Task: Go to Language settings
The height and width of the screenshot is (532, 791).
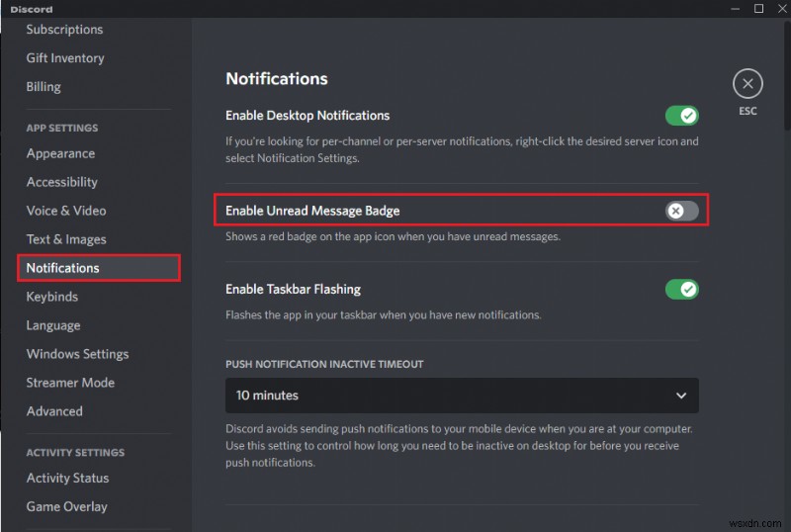Action: tap(53, 325)
